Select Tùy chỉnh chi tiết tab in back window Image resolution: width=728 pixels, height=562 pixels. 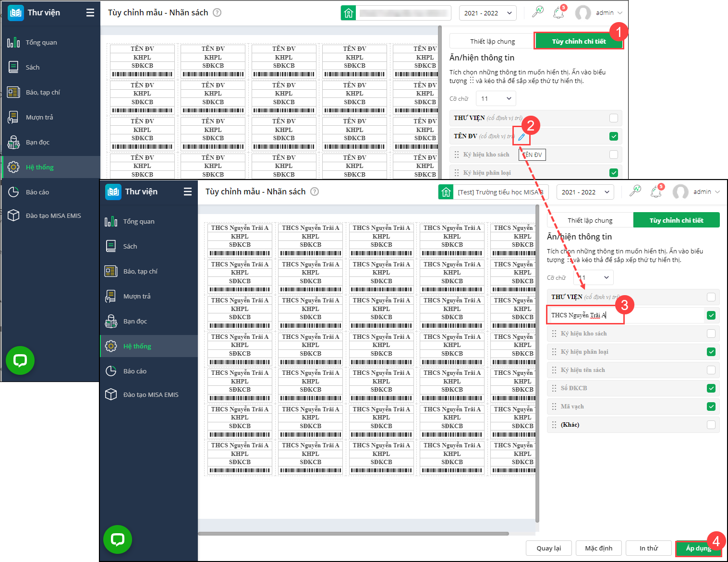point(579,41)
